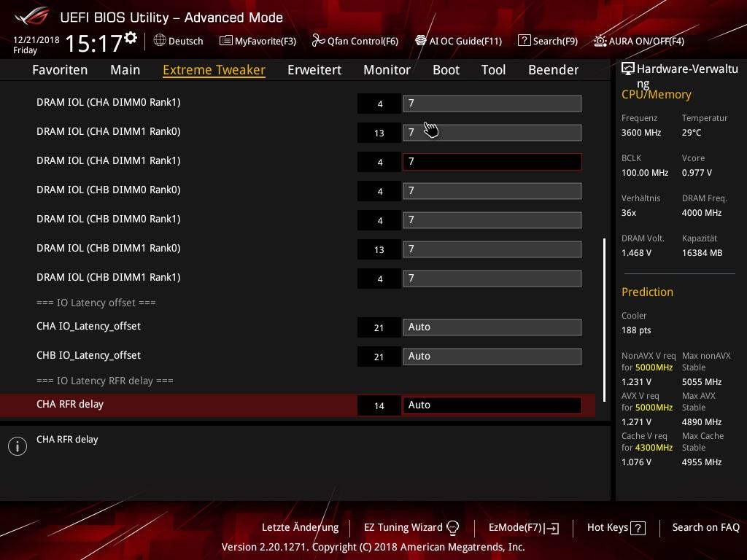This screenshot has width=747, height=560.
Task: Click the AURA light icon
Action: 600,41
